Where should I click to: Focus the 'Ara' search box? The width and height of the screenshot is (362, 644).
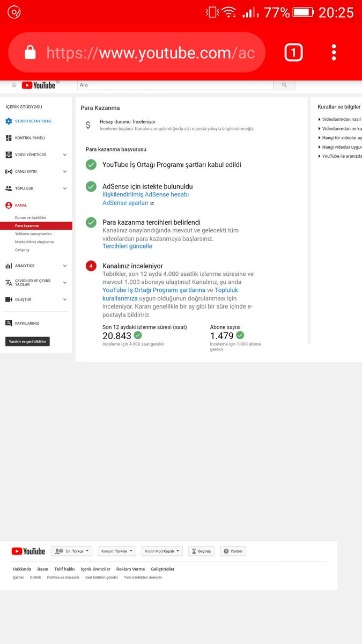[175, 85]
